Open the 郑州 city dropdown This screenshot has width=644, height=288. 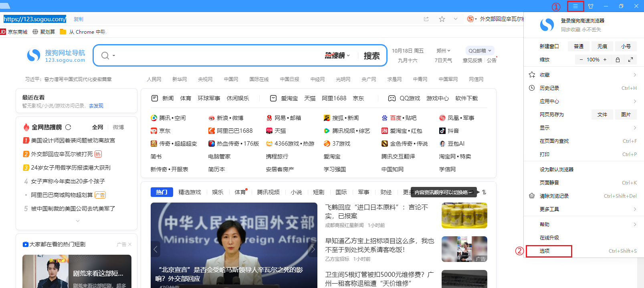[x=444, y=51]
